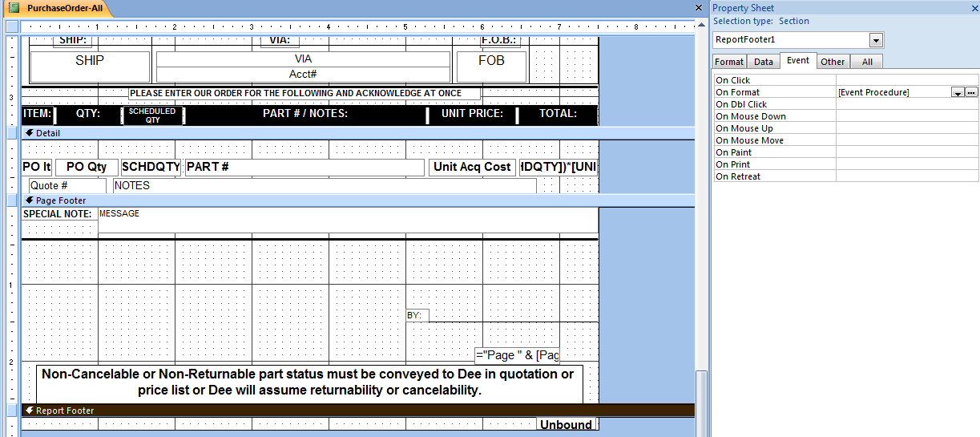The height and width of the screenshot is (437, 980).
Task: Click the On Mouse Move property field
Action: [x=907, y=140]
